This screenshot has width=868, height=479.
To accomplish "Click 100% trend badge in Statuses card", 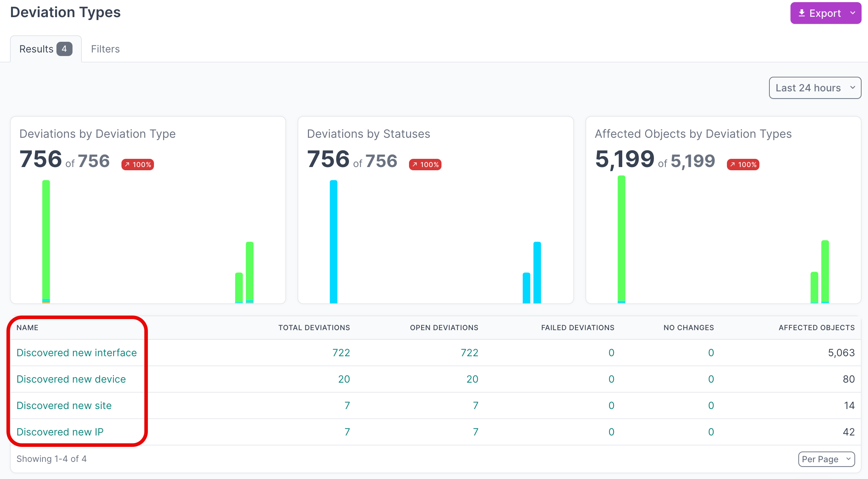I will pyautogui.click(x=425, y=165).
